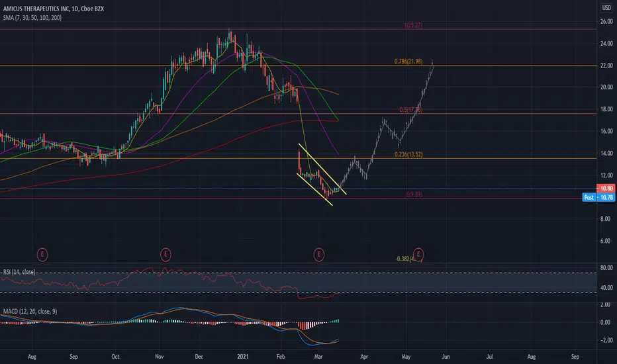The image size is (617, 364).
Task: Click the 40.00 RSI scale label
Action: [606, 288]
